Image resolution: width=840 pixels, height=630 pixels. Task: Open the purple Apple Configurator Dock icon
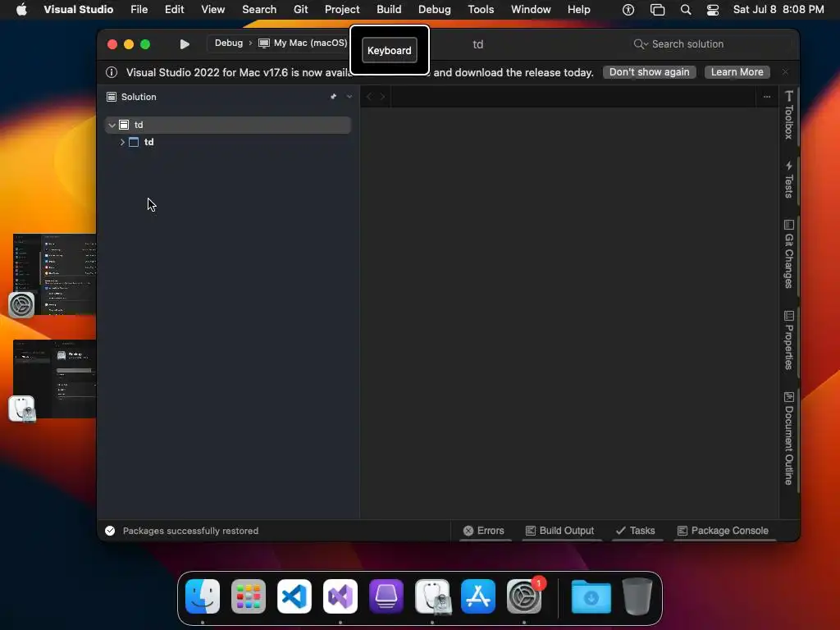[x=386, y=596]
